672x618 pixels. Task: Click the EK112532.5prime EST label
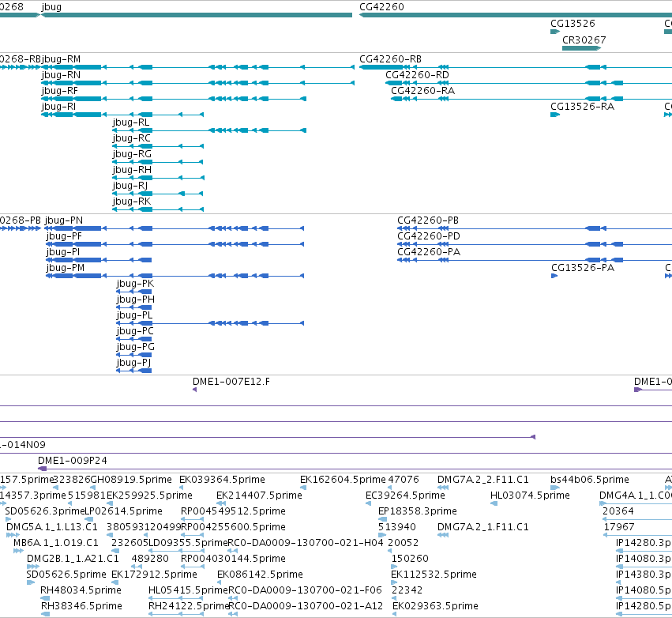(434, 575)
